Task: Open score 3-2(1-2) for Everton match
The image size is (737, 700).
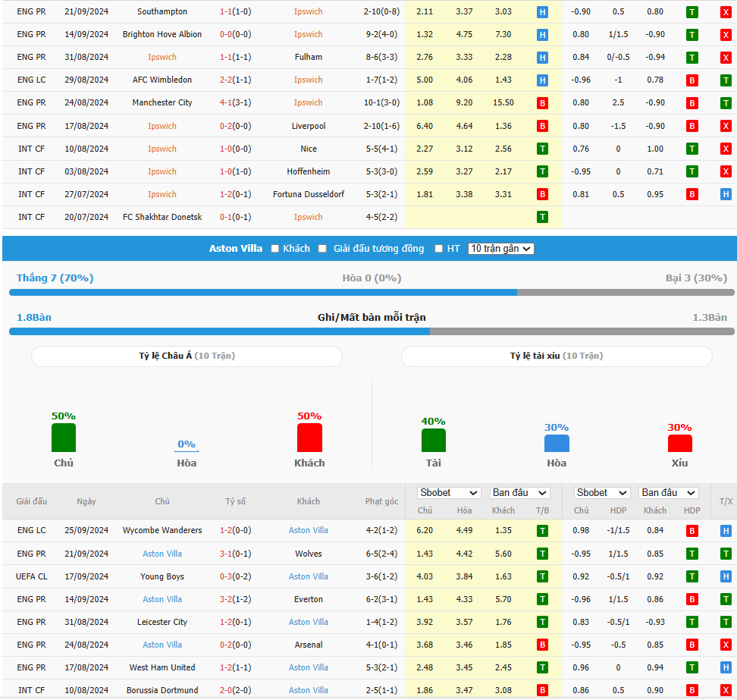Action: click(236, 599)
